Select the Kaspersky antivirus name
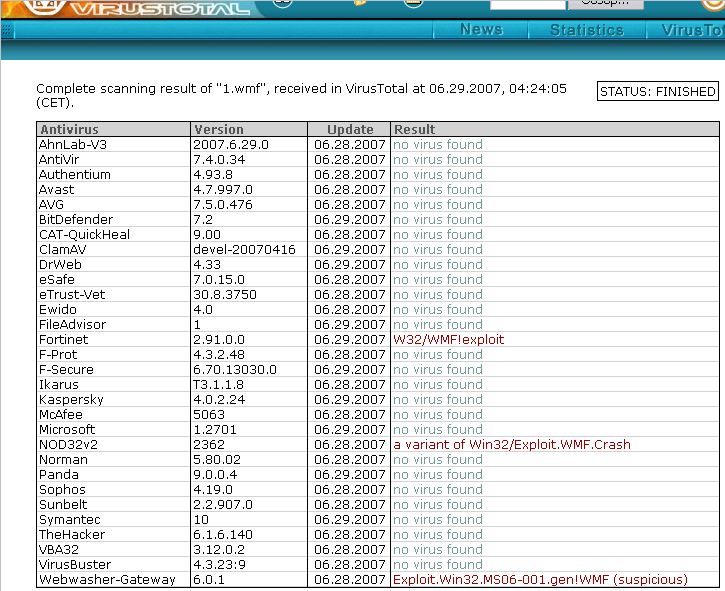725x591 pixels. coord(71,400)
